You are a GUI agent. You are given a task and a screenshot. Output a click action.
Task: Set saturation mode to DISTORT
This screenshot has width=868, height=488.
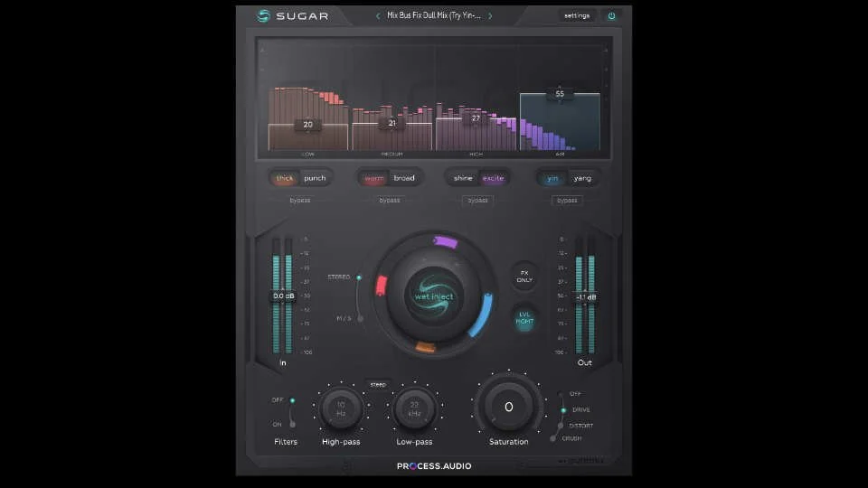[x=561, y=426]
